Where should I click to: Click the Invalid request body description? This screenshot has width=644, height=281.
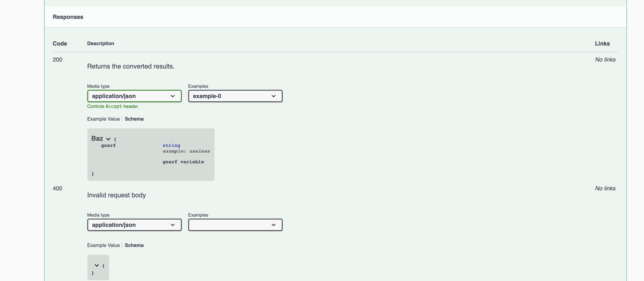[116, 195]
